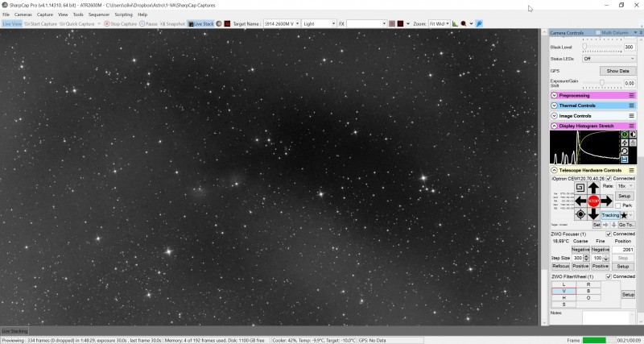Click the circular reset arrow icon by histogram
Image resolution: width=644 pixels, height=344 pixels.
tap(625, 151)
